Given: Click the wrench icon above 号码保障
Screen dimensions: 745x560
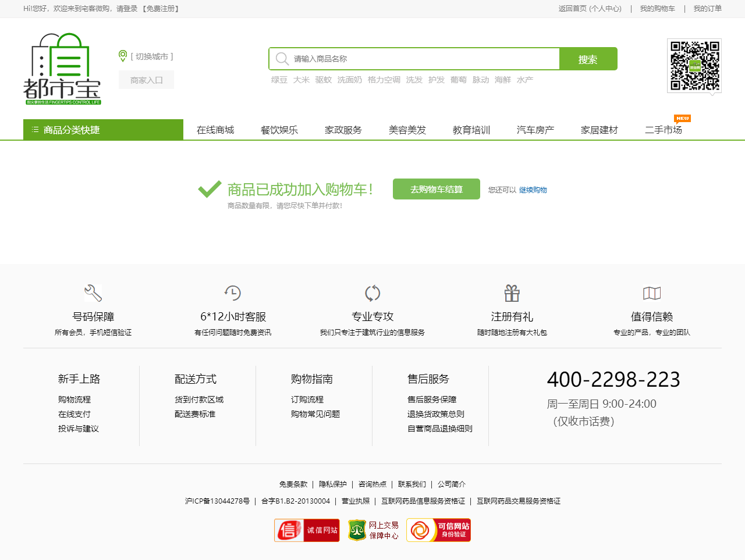Looking at the screenshot, I should tap(93, 293).
